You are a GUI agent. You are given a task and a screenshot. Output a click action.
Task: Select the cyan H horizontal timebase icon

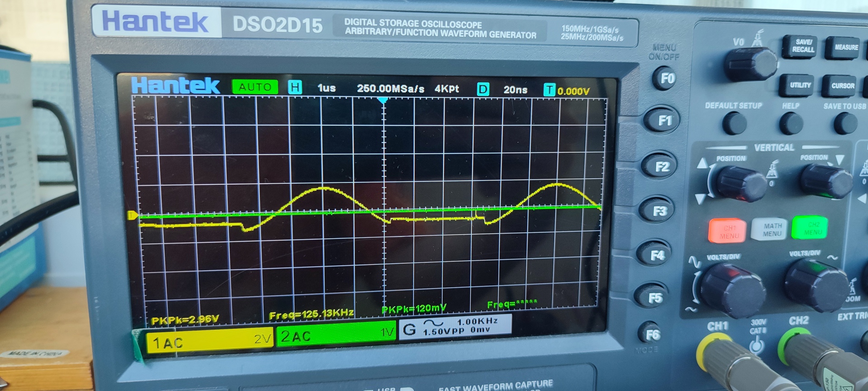[x=295, y=87]
